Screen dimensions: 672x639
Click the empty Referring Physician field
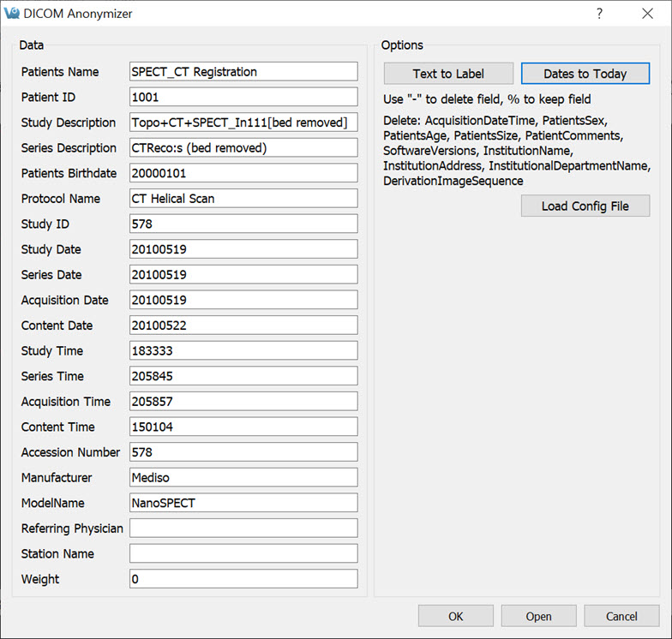point(243,529)
